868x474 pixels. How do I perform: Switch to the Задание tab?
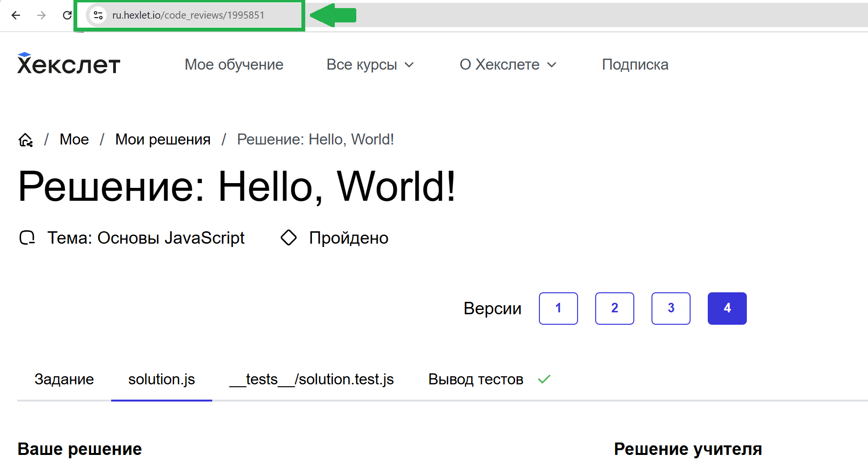[64, 380]
